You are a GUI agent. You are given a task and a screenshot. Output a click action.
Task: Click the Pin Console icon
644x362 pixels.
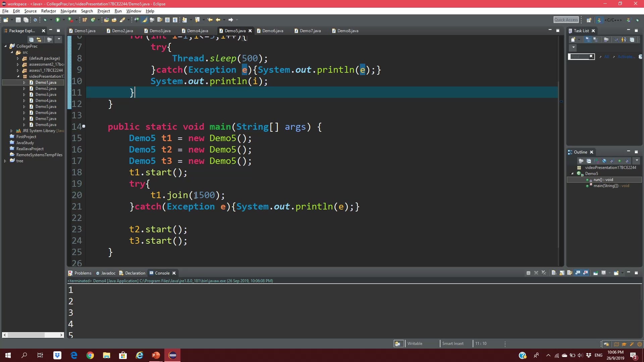pos(595,273)
